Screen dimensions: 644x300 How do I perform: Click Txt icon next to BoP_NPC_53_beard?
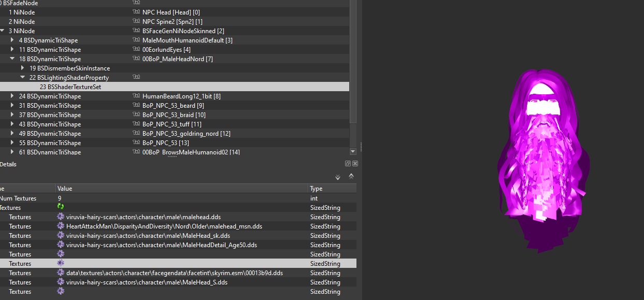[136, 105]
